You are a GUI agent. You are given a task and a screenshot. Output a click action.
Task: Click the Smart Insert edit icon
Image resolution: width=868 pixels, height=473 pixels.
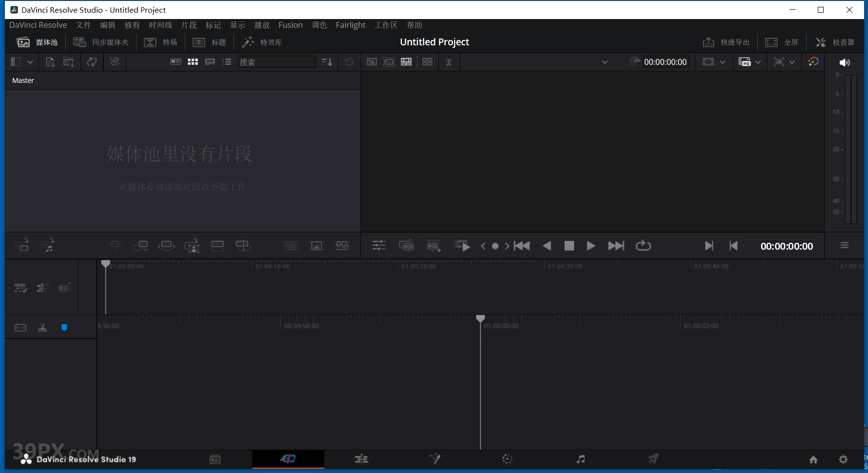115,246
